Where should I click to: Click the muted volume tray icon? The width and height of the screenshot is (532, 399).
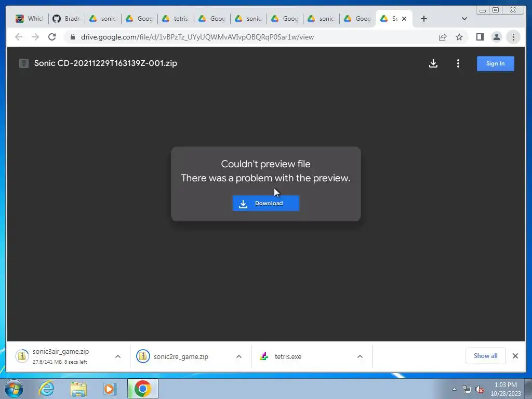(480, 390)
